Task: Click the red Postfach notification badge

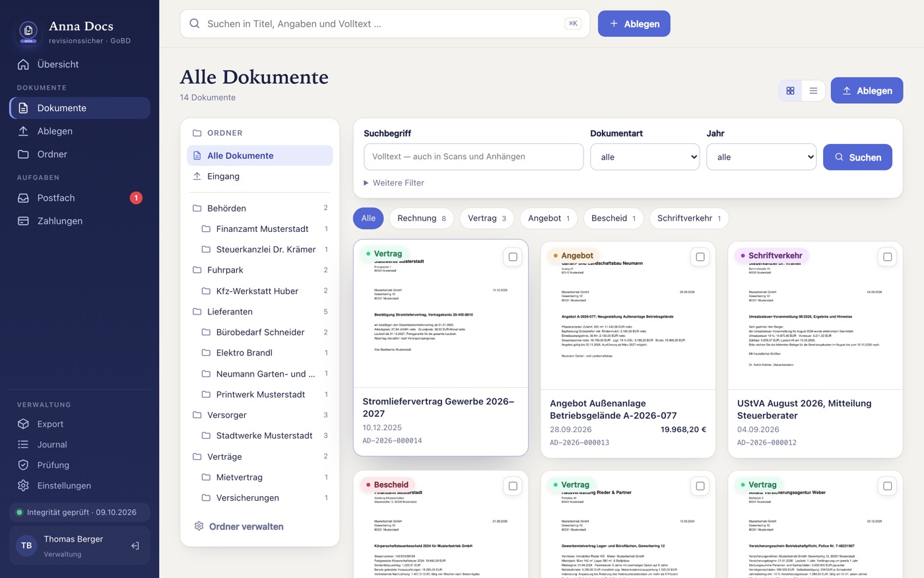Action: pyautogui.click(x=136, y=198)
